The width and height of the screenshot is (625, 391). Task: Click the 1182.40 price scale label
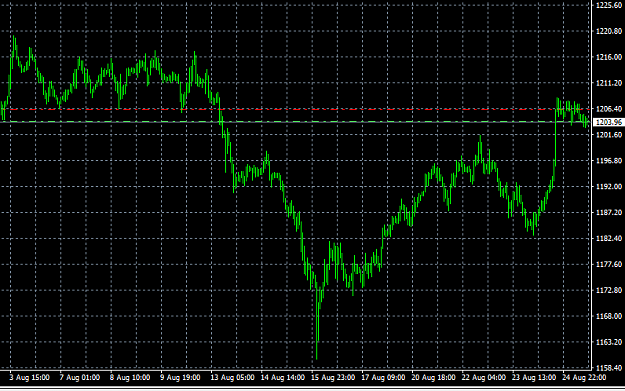point(609,238)
